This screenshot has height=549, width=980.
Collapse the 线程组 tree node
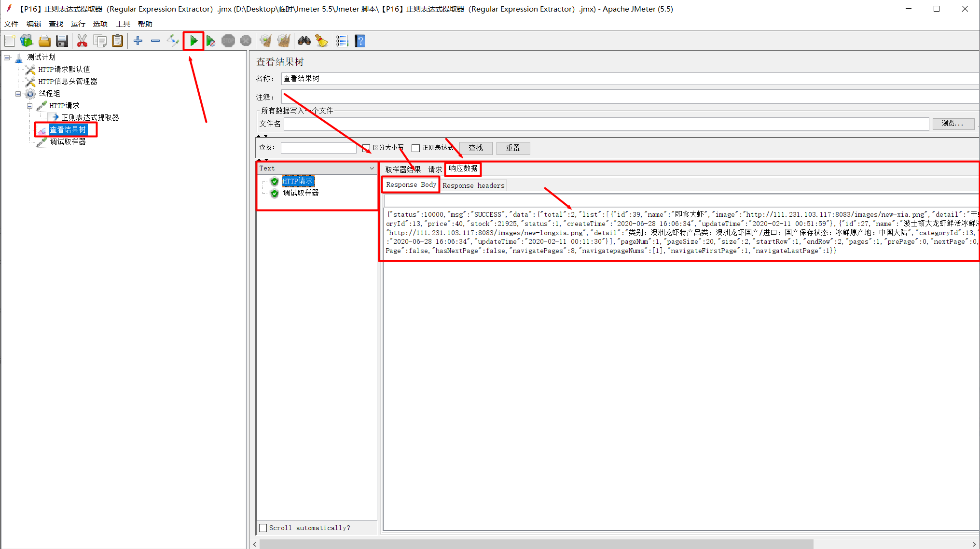click(18, 94)
